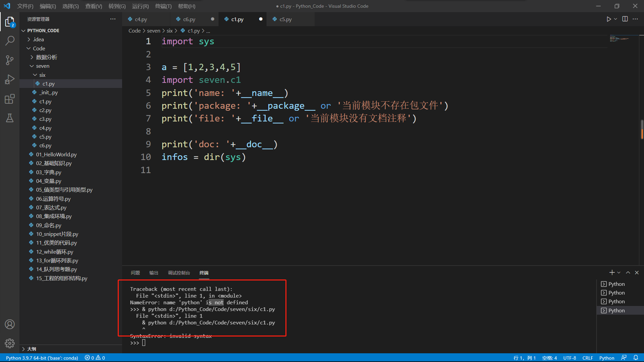Switch to the 输出 panel tab
This screenshot has width=644, height=362.
(154, 273)
